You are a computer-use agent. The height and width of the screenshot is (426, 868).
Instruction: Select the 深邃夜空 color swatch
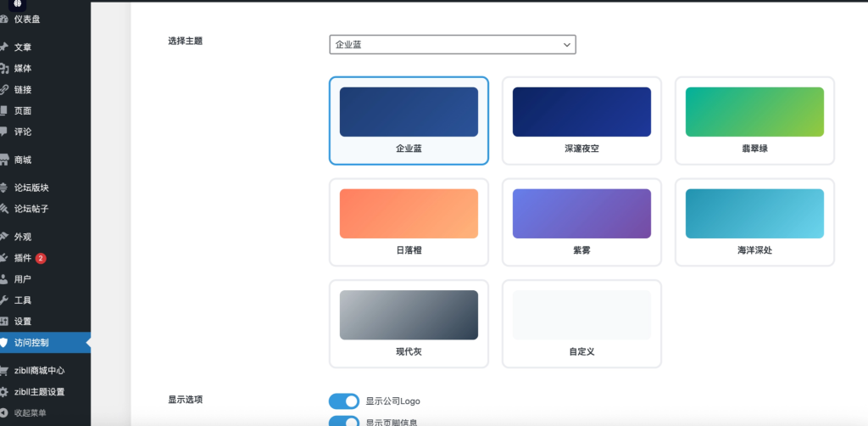tap(581, 112)
